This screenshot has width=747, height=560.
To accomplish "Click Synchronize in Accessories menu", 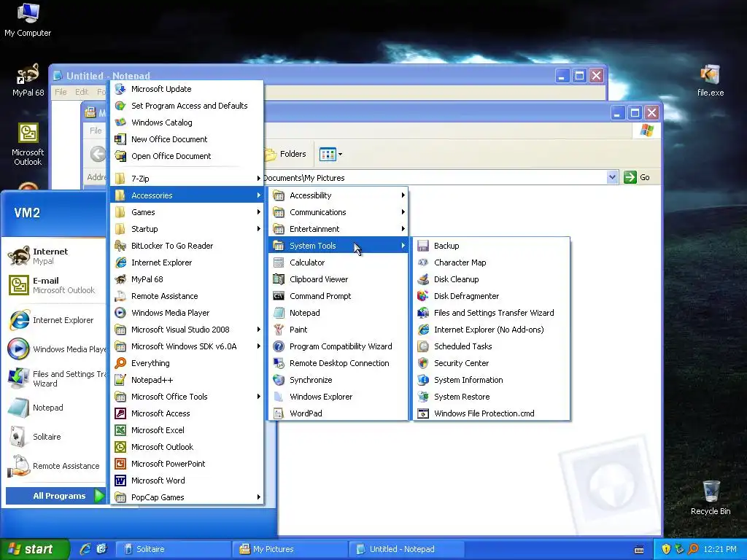I will pos(338,379).
